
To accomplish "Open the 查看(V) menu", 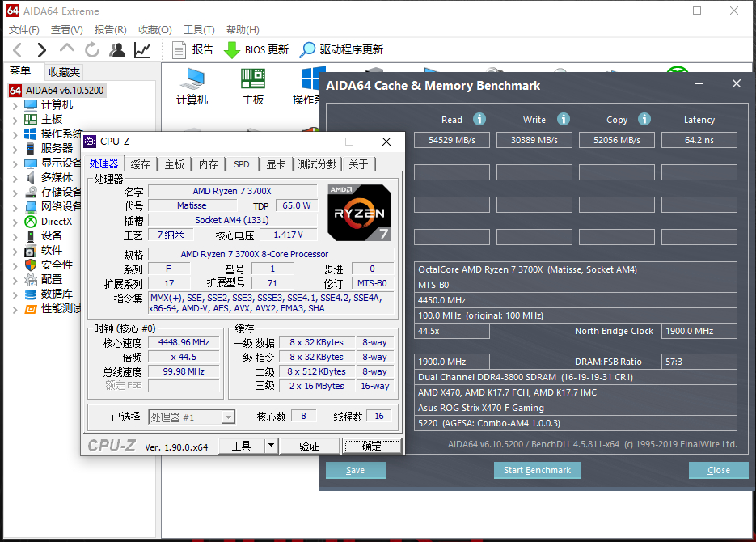I will 67,30.
